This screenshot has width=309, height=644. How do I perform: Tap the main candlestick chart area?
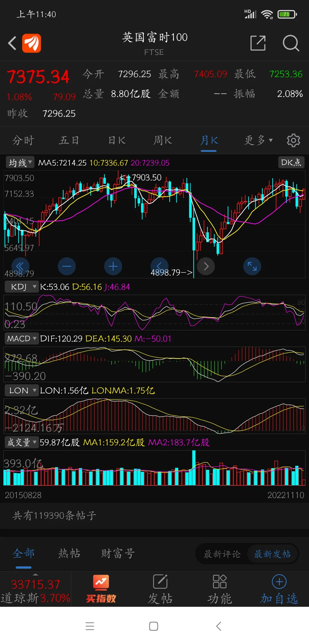coord(154,224)
